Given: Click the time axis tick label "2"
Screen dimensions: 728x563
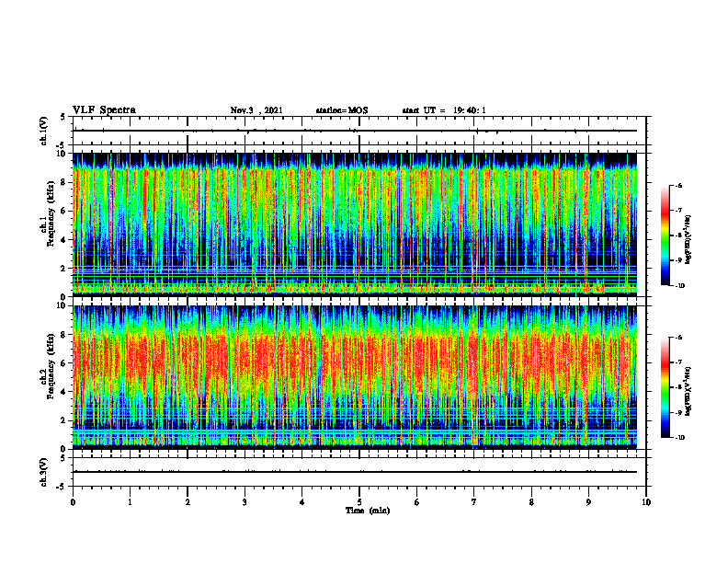Looking at the screenshot, I should click(x=188, y=502).
